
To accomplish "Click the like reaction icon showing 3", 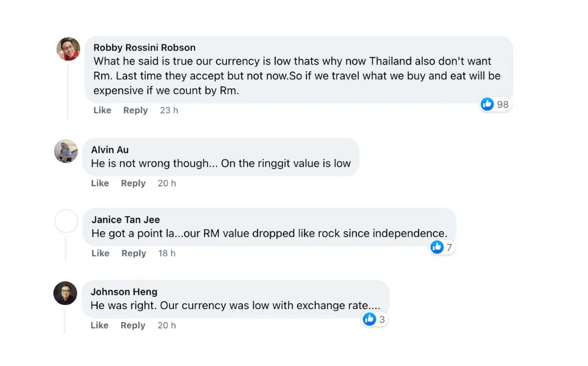I will (369, 319).
